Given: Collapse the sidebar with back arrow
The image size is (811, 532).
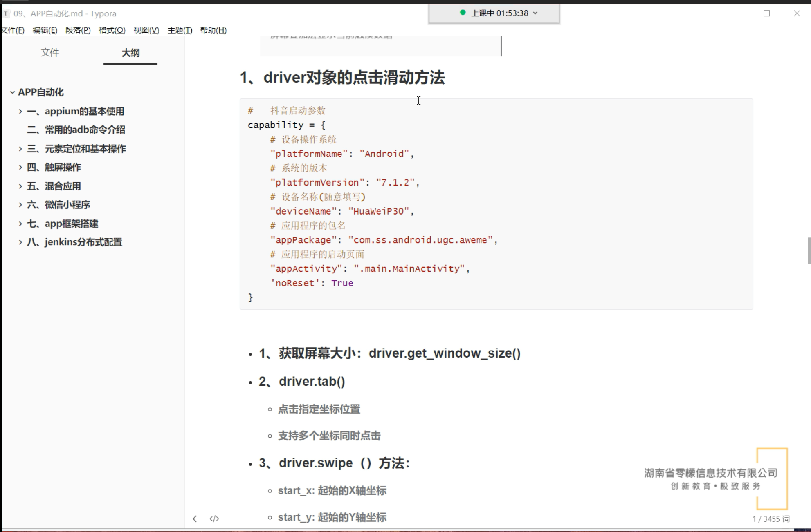Looking at the screenshot, I should [195, 519].
